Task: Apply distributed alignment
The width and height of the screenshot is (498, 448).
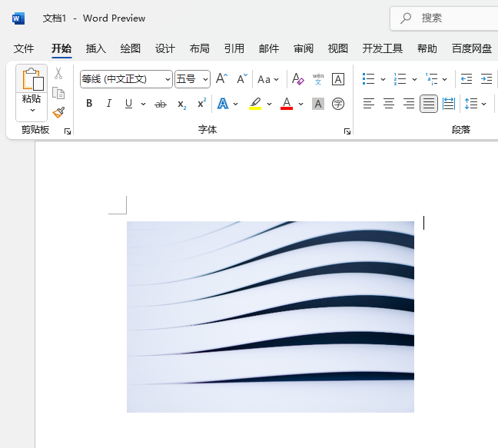Action: click(x=449, y=104)
